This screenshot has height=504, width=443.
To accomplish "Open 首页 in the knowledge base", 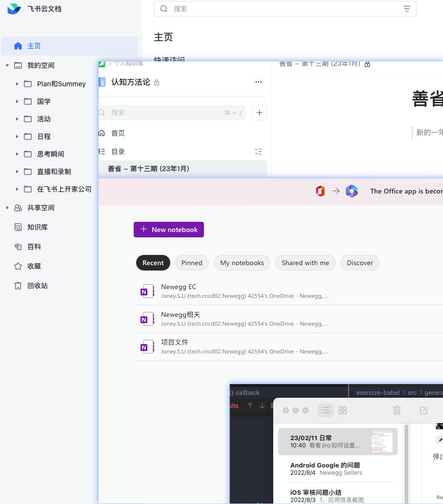I will pyautogui.click(x=118, y=133).
